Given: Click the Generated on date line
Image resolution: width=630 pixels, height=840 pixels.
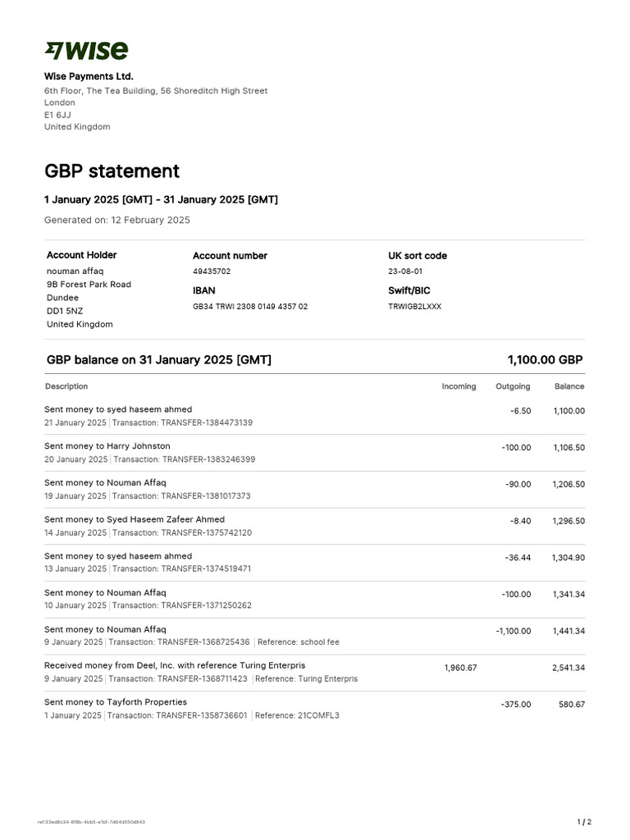Looking at the screenshot, I should click(x=117, y=220).
